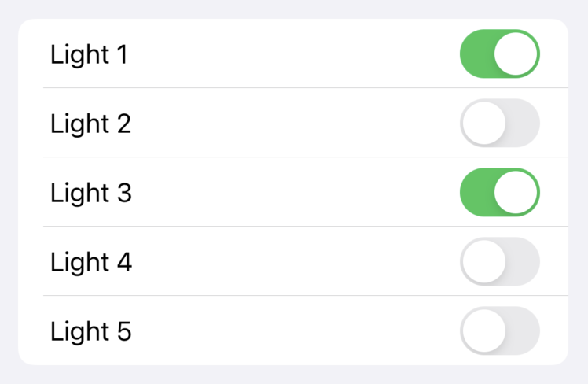Tap the green track of Light 3 switch
This screenshot has height=384, width=588.
476,192
